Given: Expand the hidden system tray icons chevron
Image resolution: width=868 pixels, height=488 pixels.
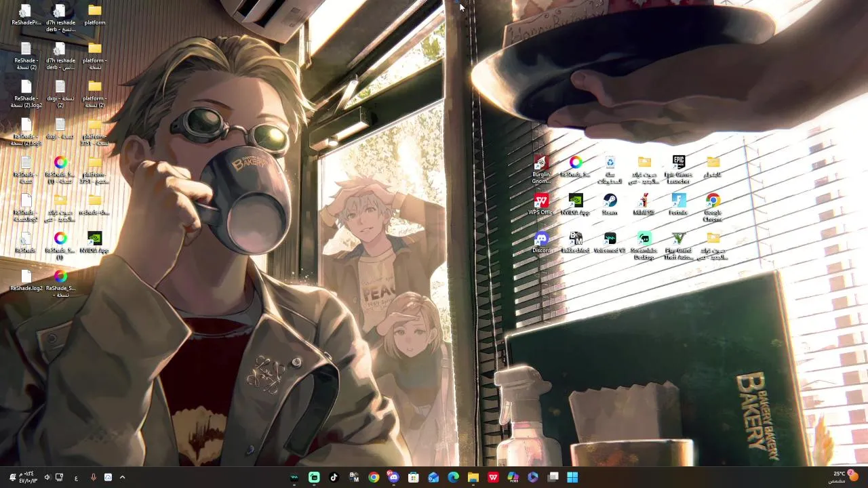Looking at the screenshot, I should click(122, 477).
